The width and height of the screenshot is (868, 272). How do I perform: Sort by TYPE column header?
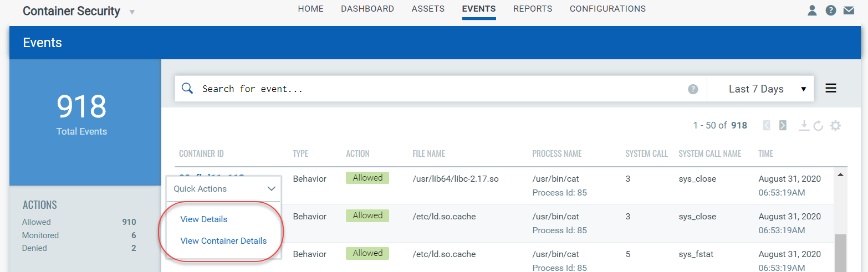pos(300,153)
